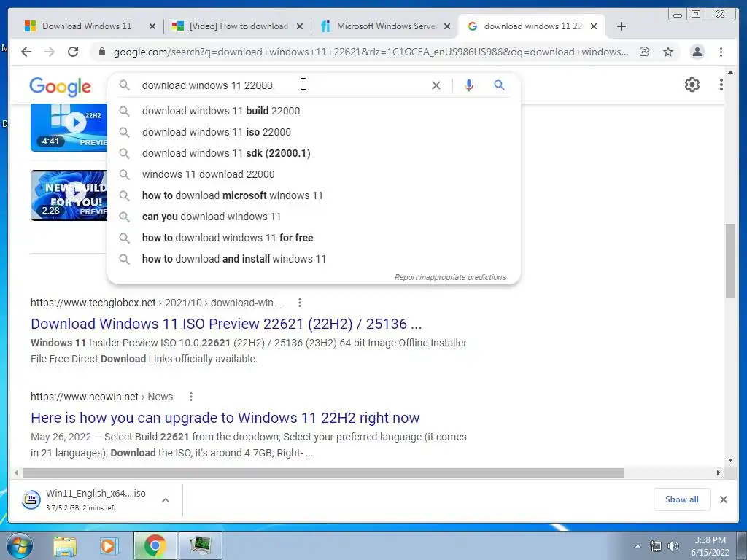Play the 2:28 New Build video thumbnail

point(69,195)
